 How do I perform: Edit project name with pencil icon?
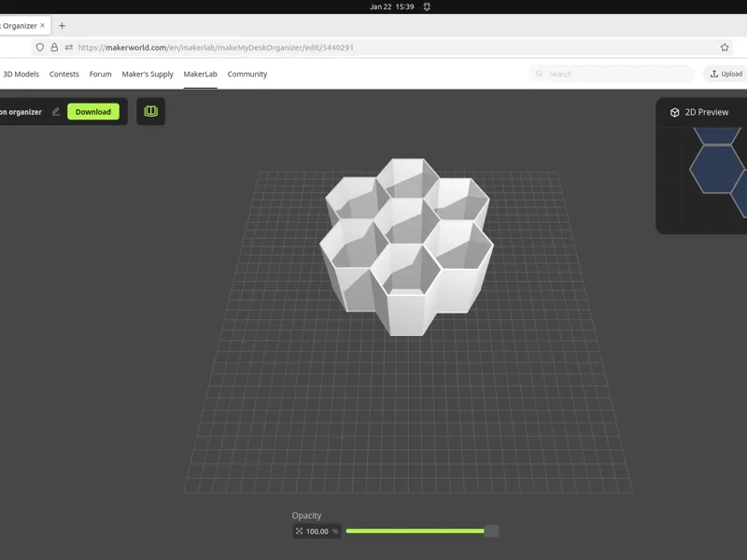(x=56, y=111)
